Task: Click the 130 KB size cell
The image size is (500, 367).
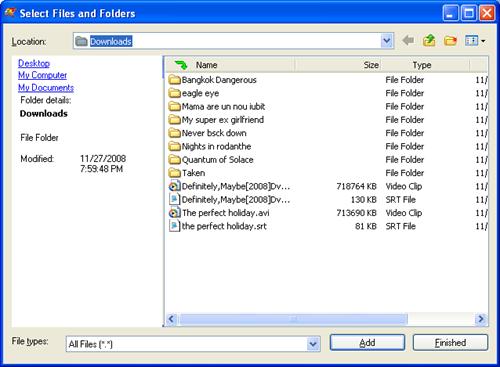Action: point(363,199)
